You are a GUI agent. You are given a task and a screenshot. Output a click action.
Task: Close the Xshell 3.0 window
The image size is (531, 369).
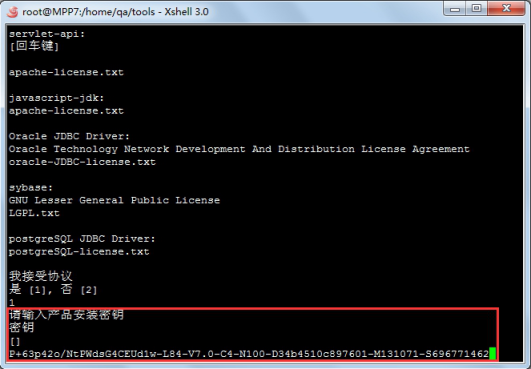click(506, 9)
